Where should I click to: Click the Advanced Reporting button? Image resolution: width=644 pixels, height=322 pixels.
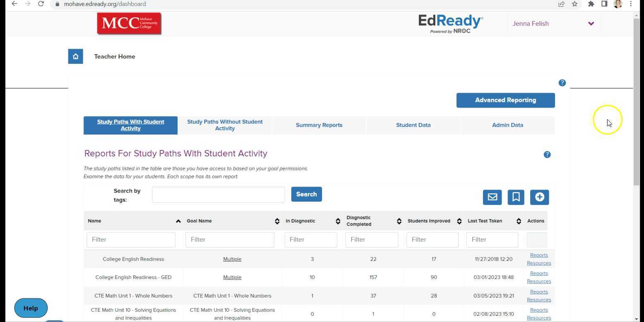505,100
